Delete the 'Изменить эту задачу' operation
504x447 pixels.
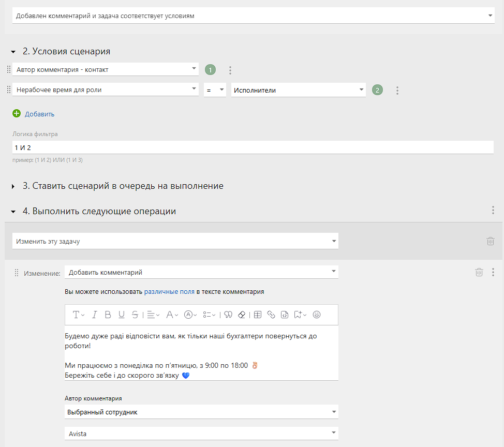coord(490,241)
